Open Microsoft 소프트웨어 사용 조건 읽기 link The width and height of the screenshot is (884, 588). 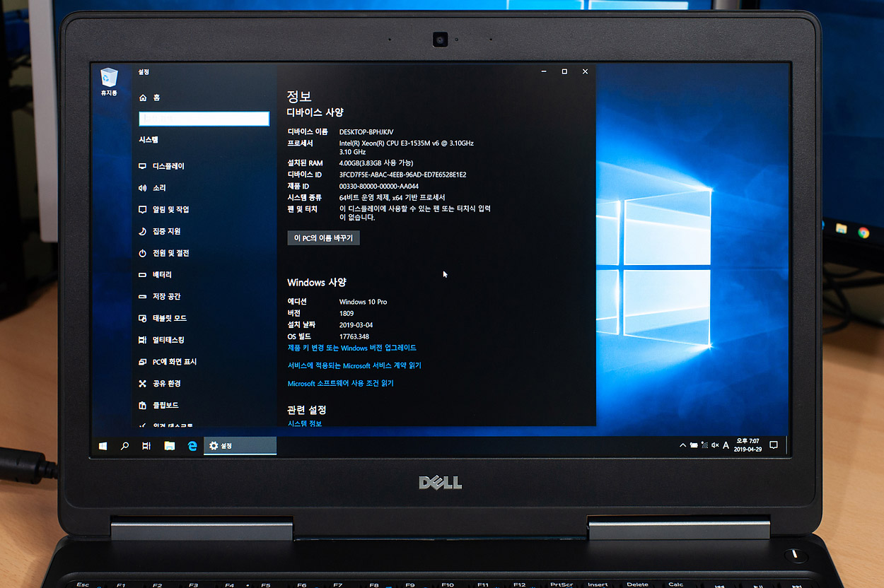[341, 383]
